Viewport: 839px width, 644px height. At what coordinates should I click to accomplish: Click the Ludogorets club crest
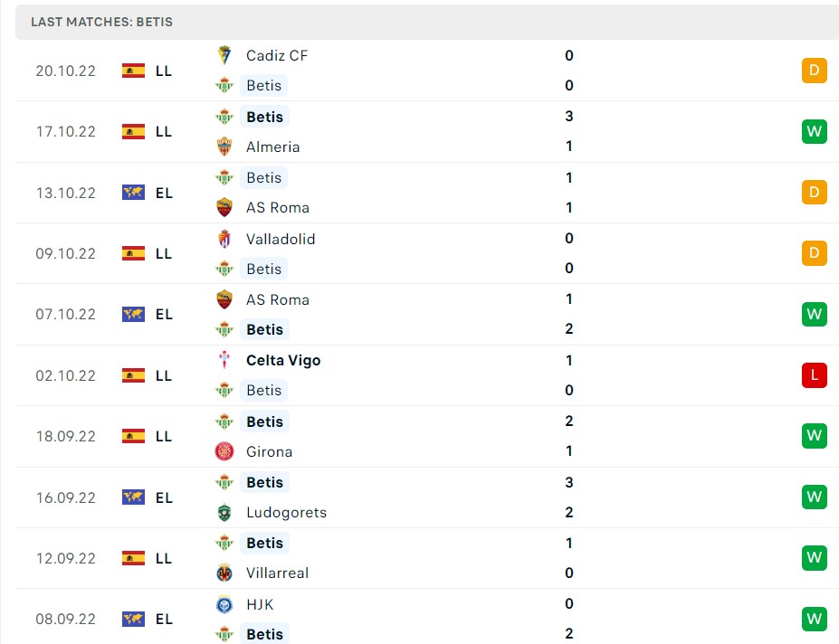coord(224,512)
